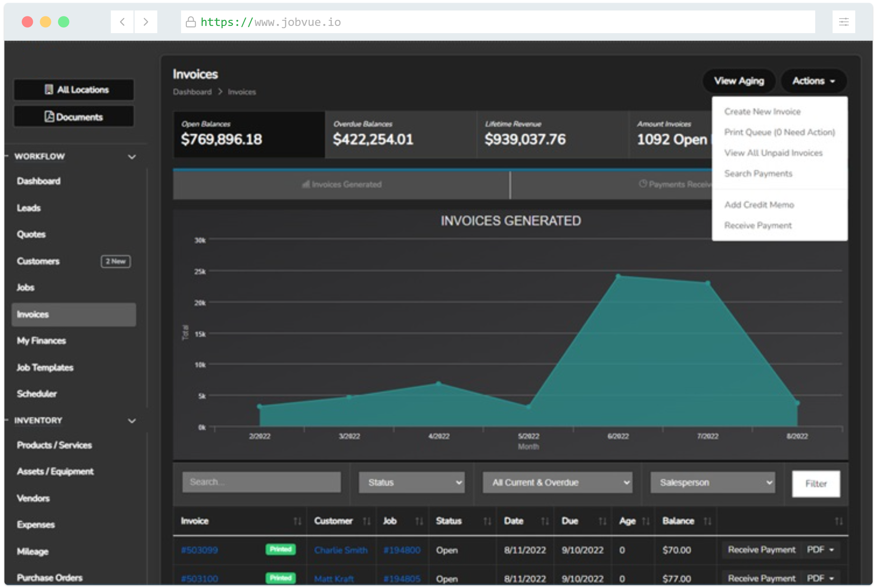Go forward with browser forward arrow
The image size is (877, 588).
146,22
